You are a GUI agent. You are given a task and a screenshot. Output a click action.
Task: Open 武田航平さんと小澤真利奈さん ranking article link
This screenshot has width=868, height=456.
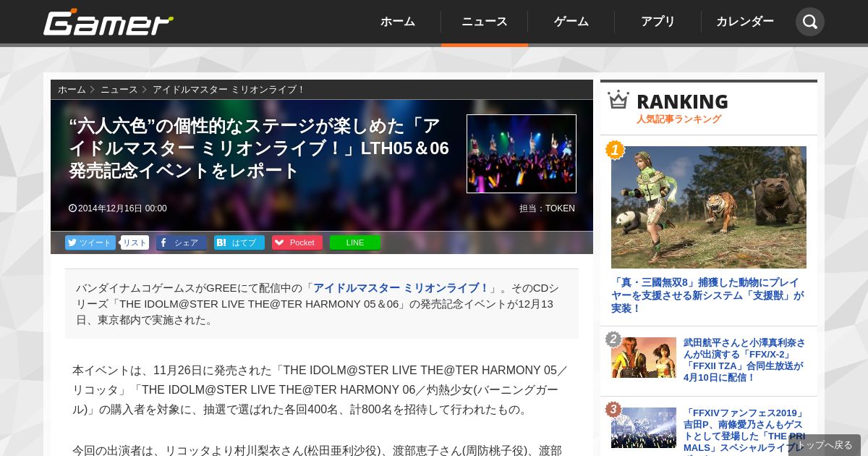pyautogui.click(x=745, y=360)
